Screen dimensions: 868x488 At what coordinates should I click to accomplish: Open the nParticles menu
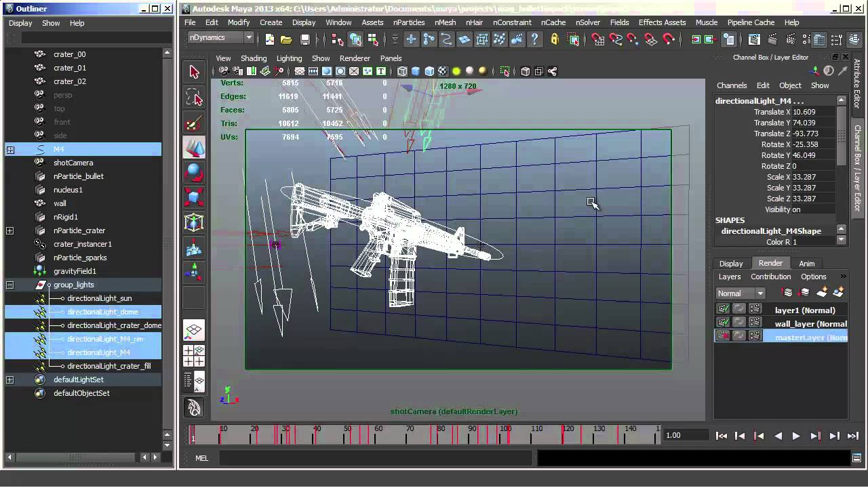[x=409, y=22]
